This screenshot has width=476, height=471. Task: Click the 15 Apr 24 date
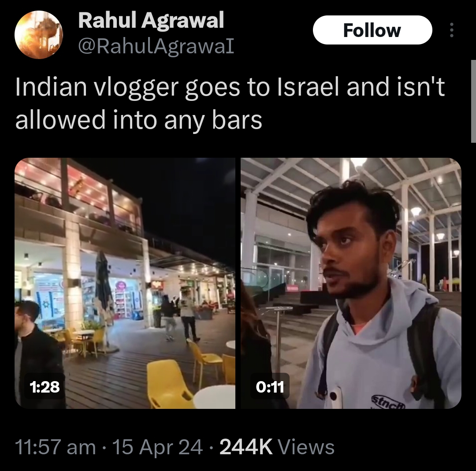[157, 447]
